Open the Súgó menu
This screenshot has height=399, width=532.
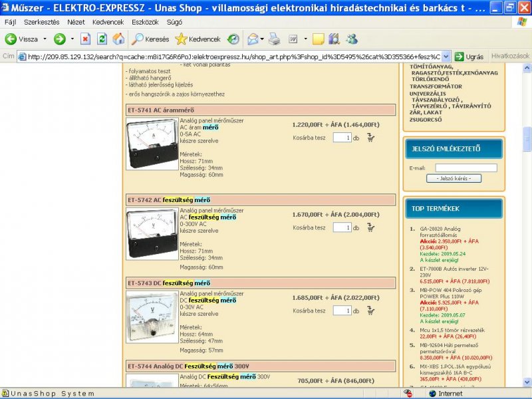click(x=174, y=22)
